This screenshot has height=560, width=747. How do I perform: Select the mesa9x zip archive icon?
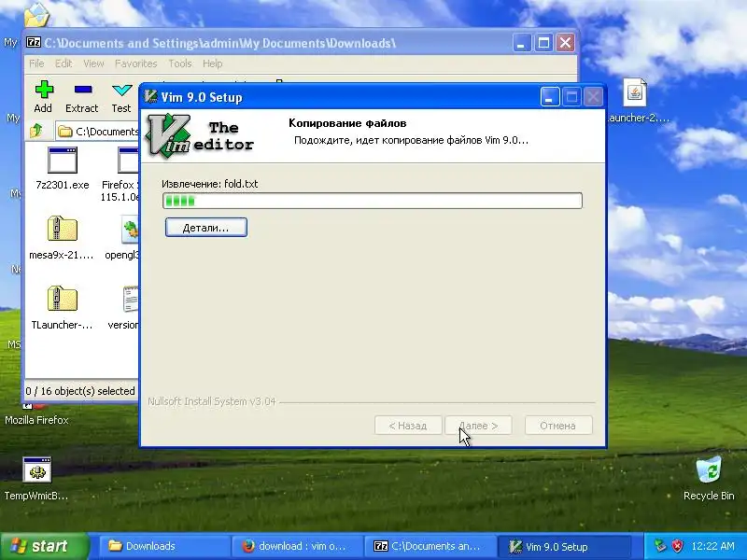(x=62, y=229)
